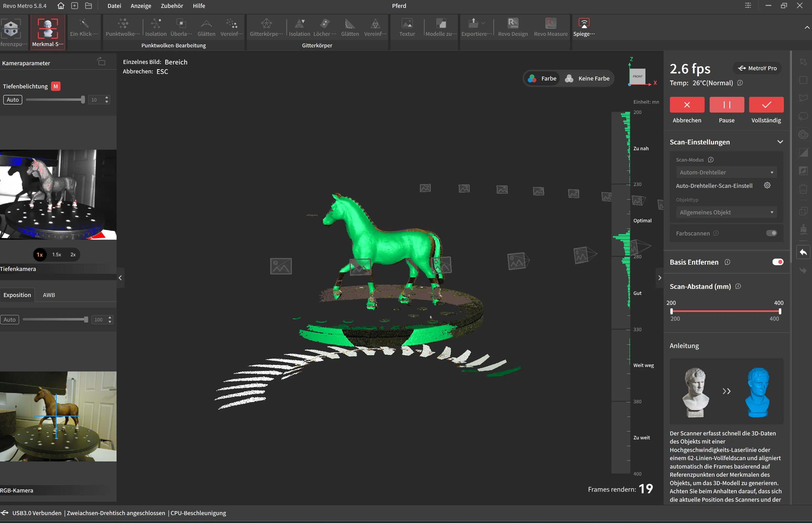Collapse the Scan-Einstellungen section
Screen dimensions: 812x523
click(780, 142)
